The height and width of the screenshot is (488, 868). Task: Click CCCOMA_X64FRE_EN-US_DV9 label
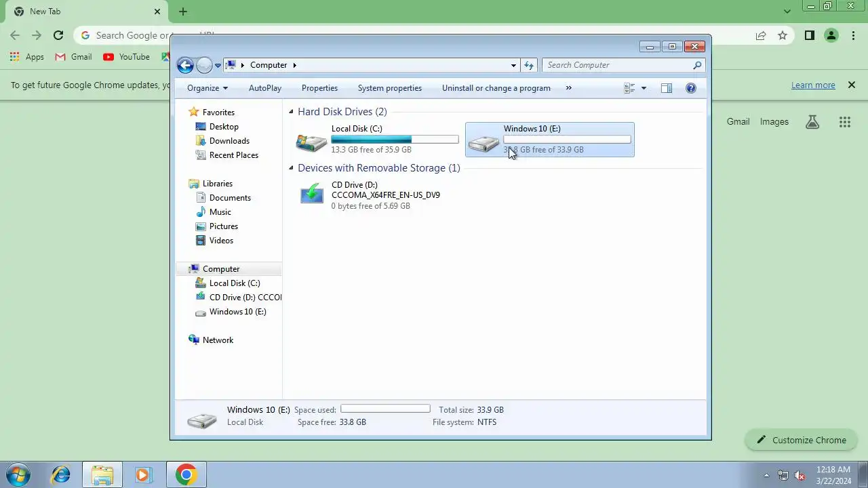tap(385, 195)
